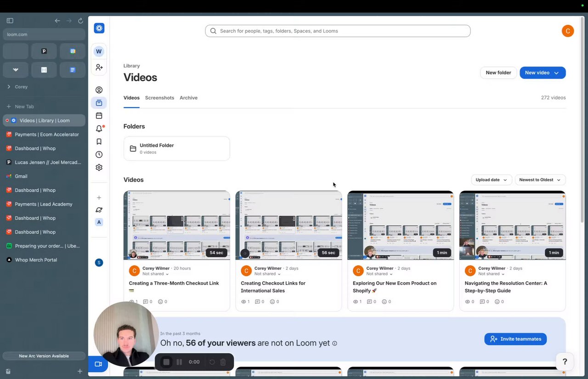Open the notifications bell
Viewport: 588px width, 379px height.
[x=99, y=129]
